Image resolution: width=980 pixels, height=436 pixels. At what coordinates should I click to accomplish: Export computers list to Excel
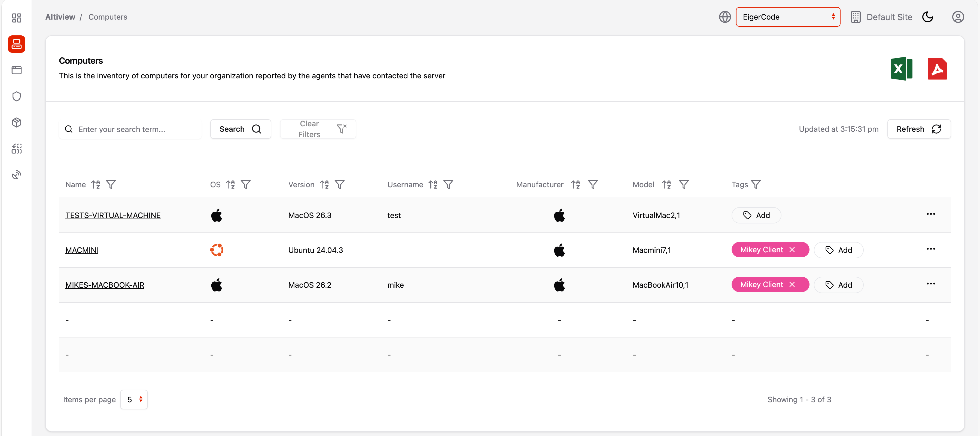coord(901,69)
